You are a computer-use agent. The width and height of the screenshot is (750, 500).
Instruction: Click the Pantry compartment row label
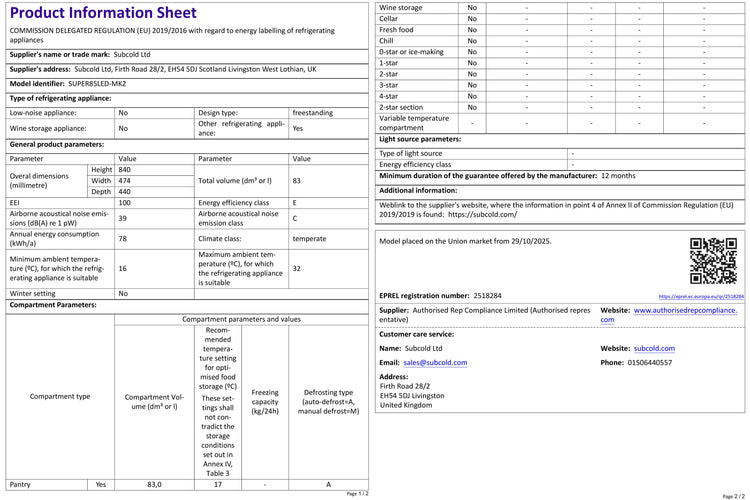[20, 485]
